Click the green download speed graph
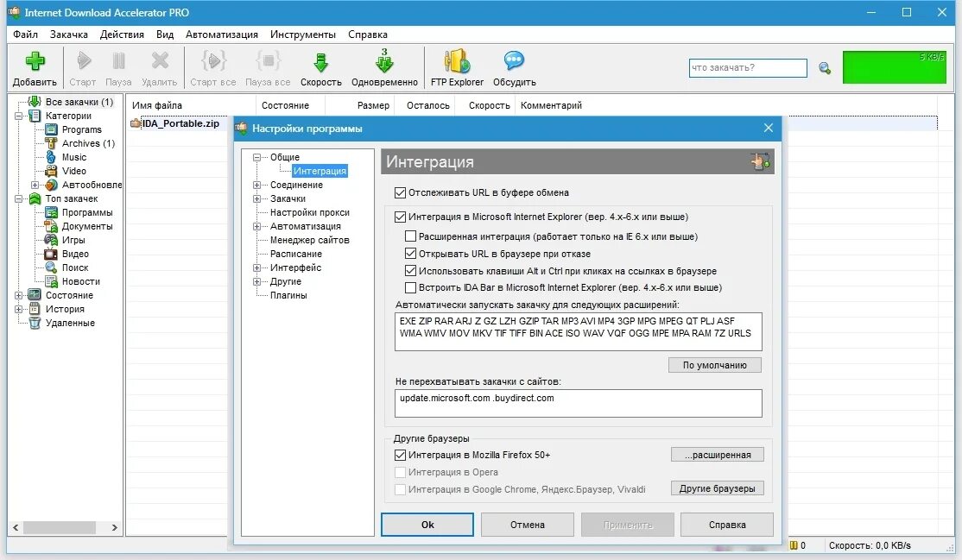Viewport: 962px width, 560px height. tap(895, 66)
